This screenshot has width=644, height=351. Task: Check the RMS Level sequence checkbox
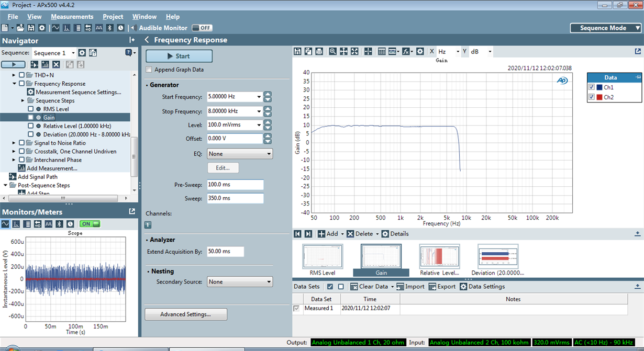click(x=30, y=109)
